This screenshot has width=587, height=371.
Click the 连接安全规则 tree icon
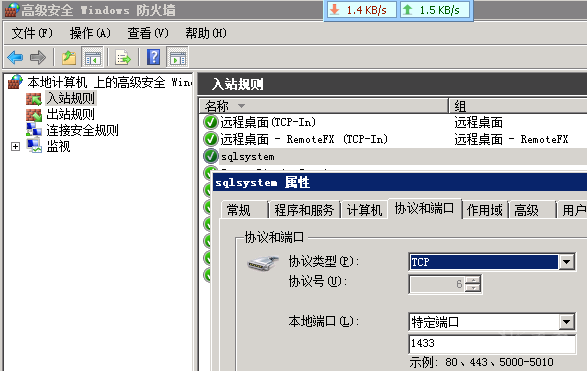coord(34,130)
